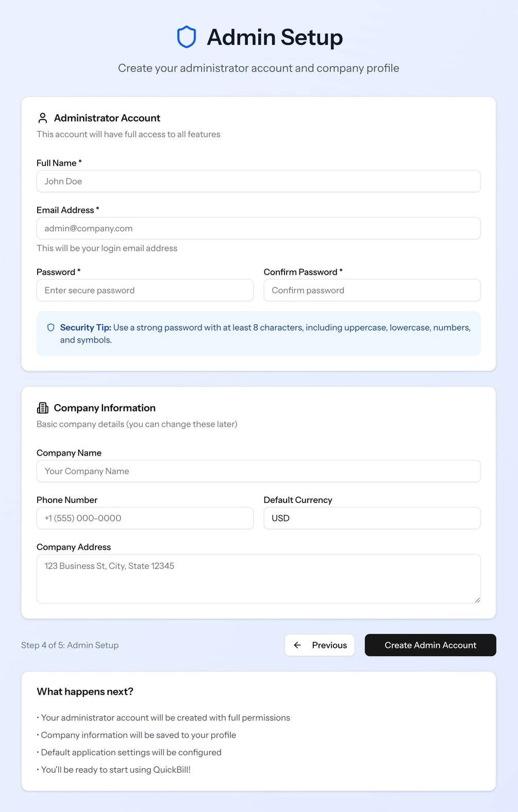Click the Administrator Account section heading
Viewport: 518px width, 812px height.
pos(107,118)
